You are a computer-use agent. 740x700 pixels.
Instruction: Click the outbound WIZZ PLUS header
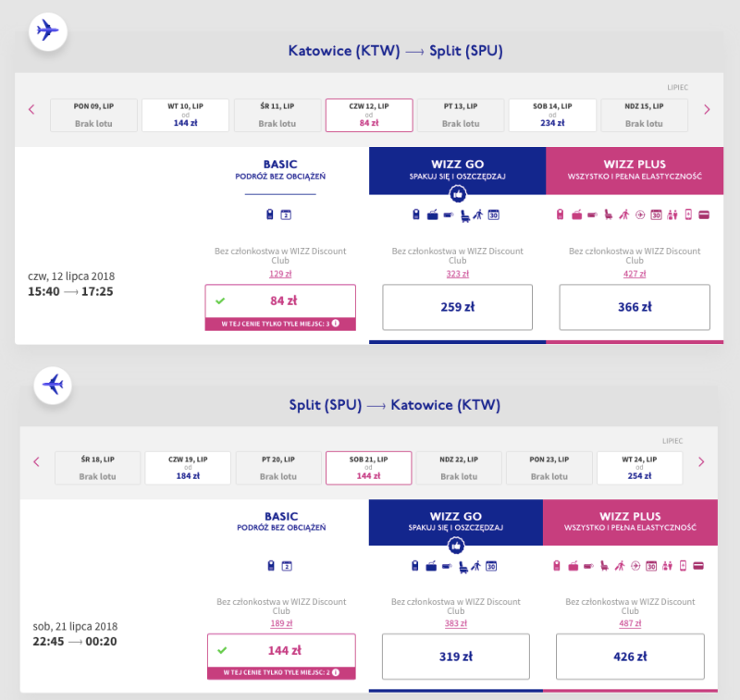[x=635, y=170]
